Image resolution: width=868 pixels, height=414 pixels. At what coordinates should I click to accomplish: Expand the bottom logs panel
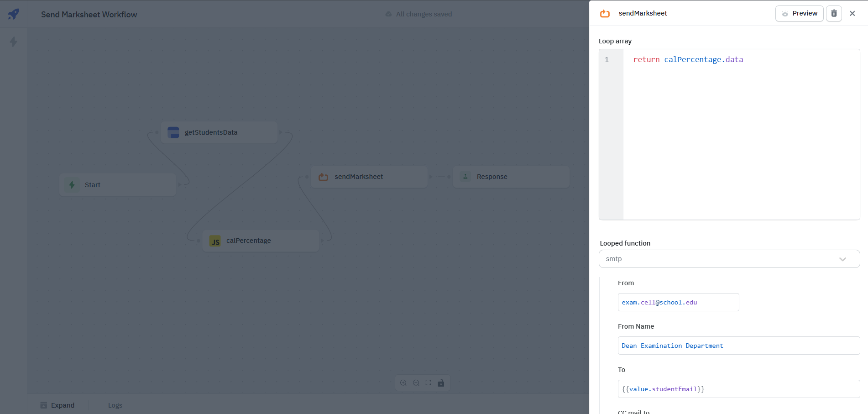[58, 405]
